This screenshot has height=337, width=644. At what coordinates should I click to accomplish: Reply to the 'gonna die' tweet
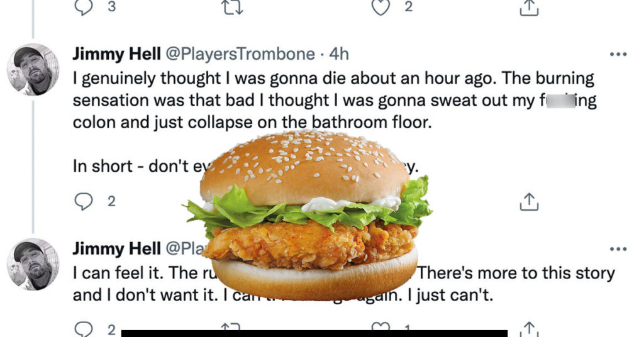pyautogui.click(x=84, y=202)
